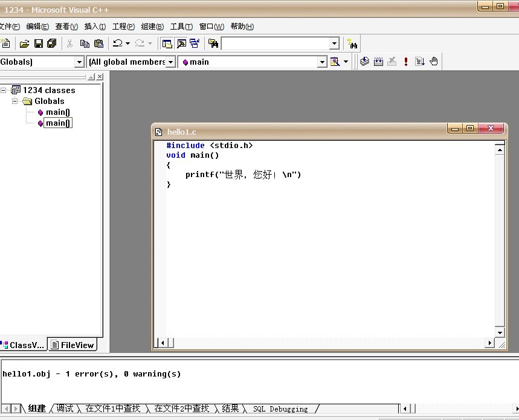Click the New Text File toolbar icon
The image size is (519, 420).
(x=5, y=44)
